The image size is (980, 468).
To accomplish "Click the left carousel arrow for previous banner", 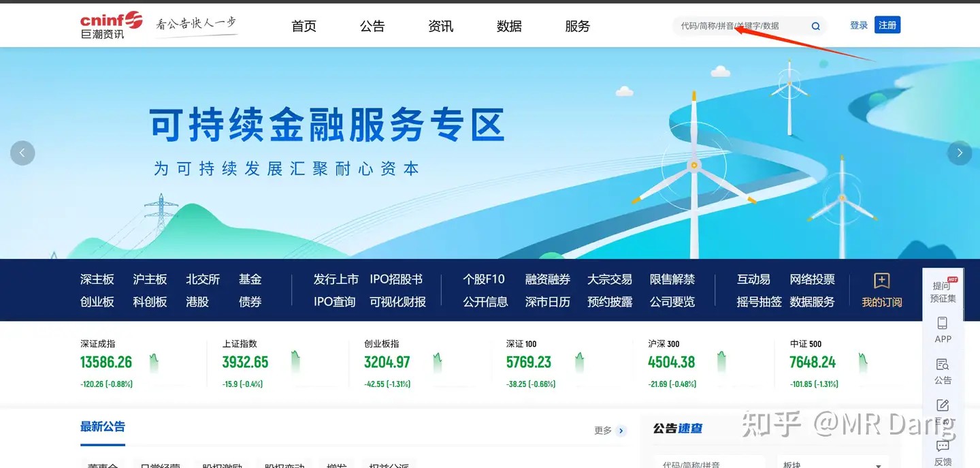I will (x=22, y=153).
